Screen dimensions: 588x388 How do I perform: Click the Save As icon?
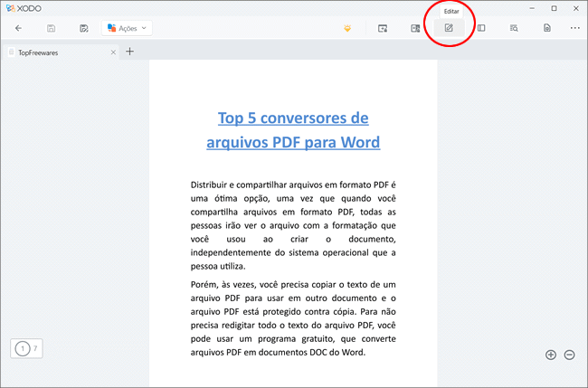[83, 28]
